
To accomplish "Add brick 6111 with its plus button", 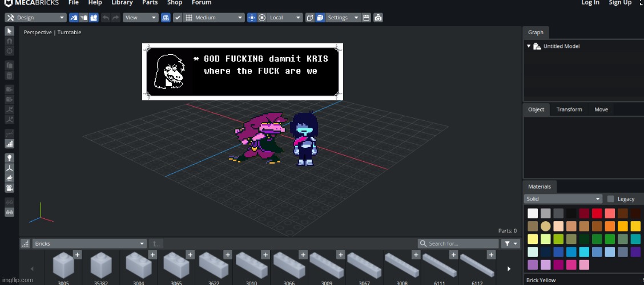I will tap(453, 255).
